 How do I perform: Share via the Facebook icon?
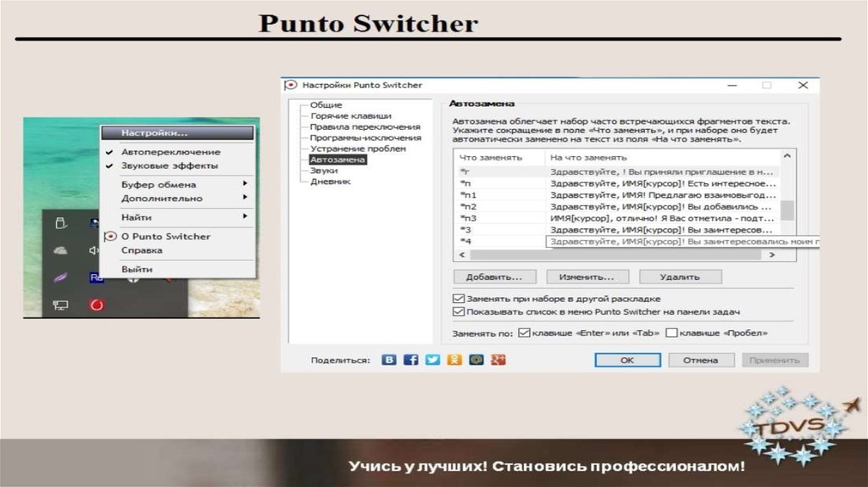[x=411, y=360]
